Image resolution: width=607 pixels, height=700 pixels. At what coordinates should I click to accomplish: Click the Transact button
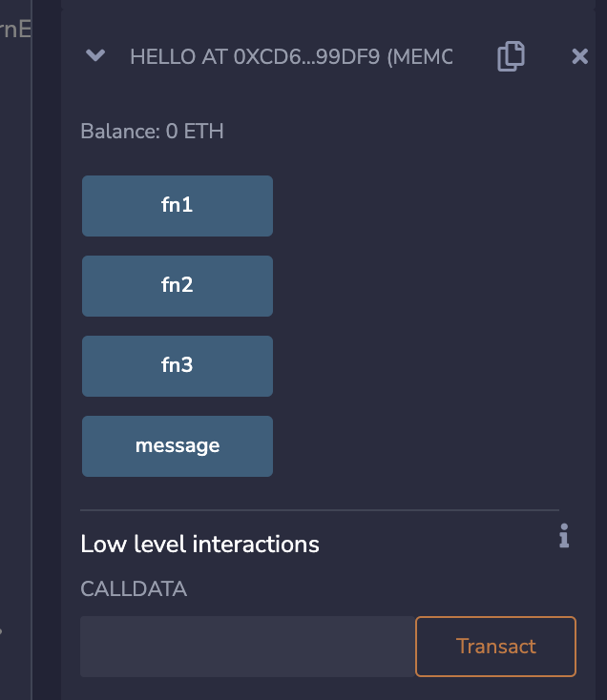(x=495, y=647)
